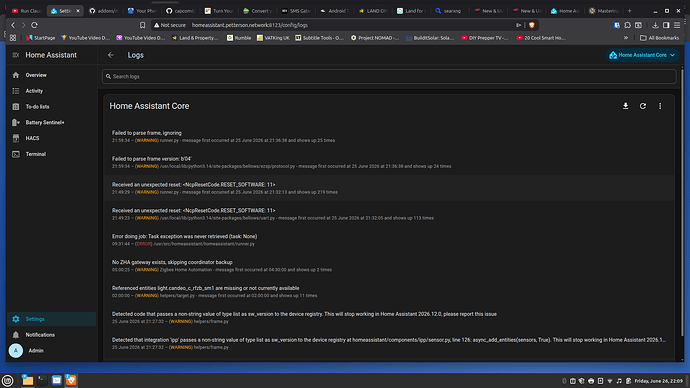
Task: Close the active Settings tab
Action: click(x=78, y=11)
